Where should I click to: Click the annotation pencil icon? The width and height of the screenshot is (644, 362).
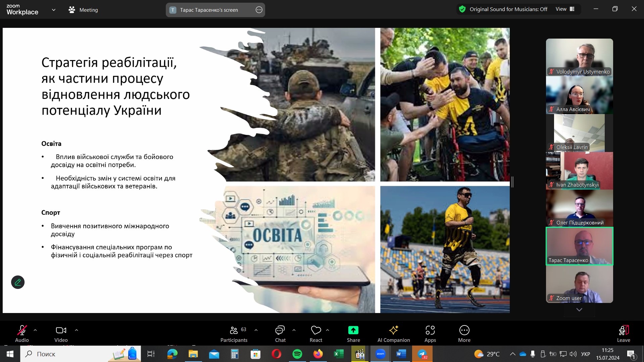pyautogui.click(x=18, y=282)
